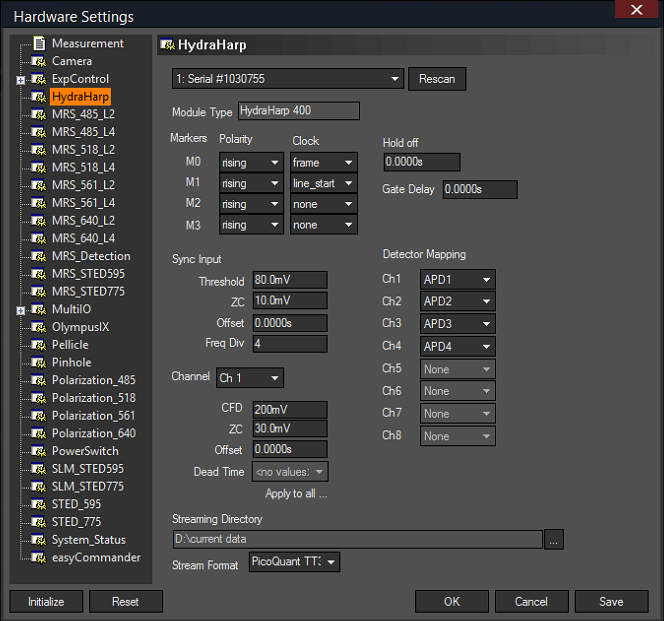Click the Freq Div field

tap(290, 344)
